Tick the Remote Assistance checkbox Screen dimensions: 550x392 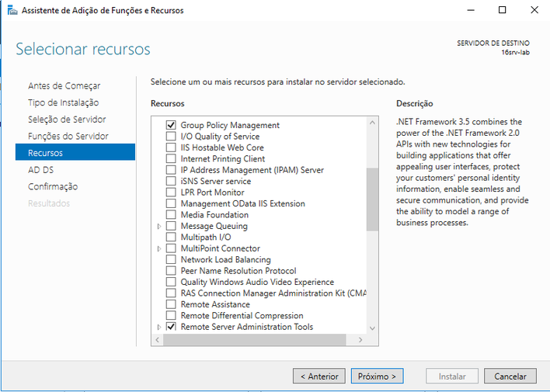click(x=171, y=304)
